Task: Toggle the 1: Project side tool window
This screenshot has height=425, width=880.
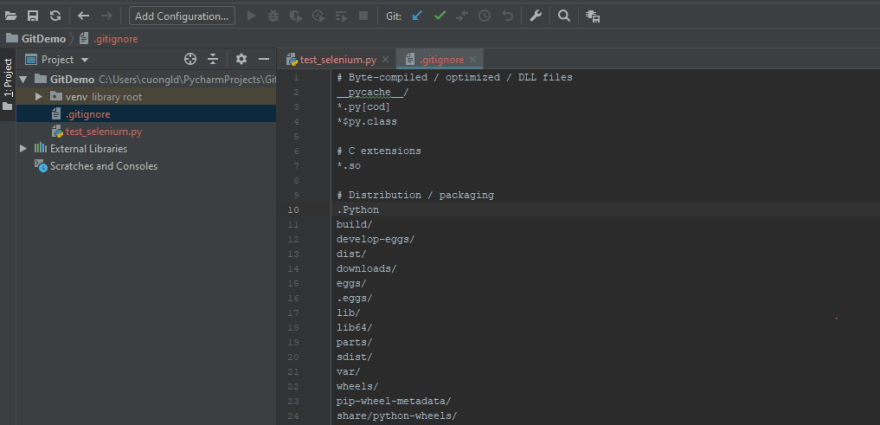Action: point(8,84)
